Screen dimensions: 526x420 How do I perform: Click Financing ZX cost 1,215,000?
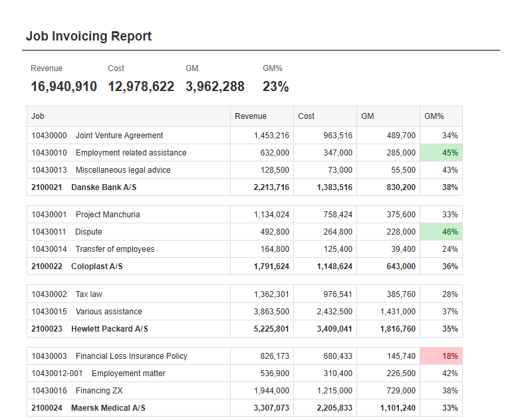[x=334, y=391]
